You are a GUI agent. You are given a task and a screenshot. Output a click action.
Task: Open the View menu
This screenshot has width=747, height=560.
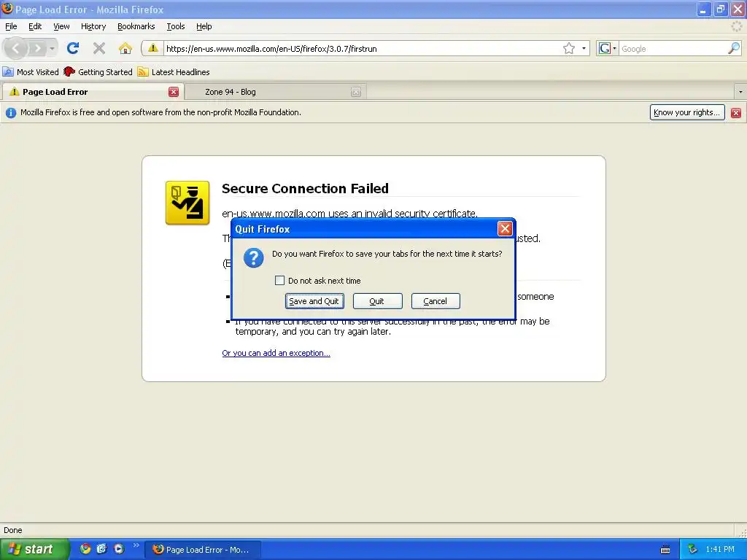click(61, 27)
